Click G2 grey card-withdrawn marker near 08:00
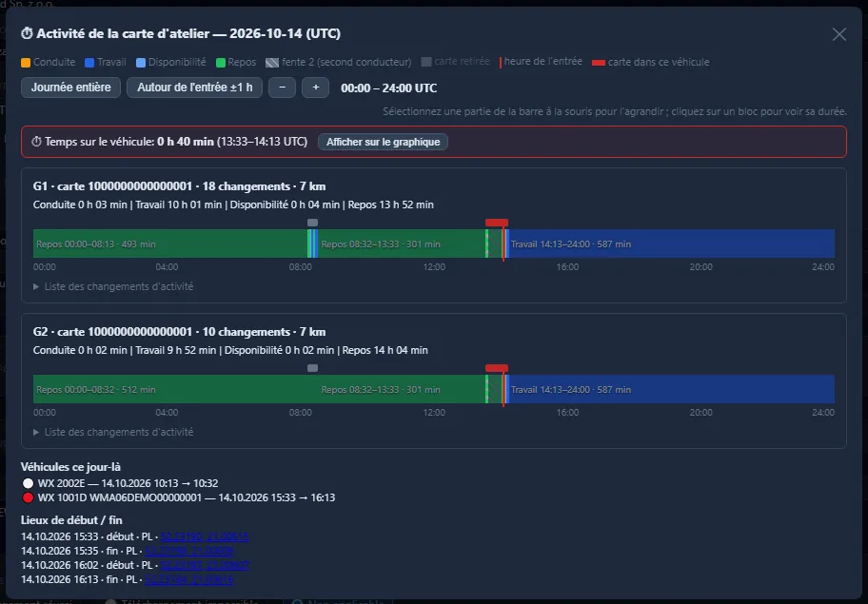 313,368
